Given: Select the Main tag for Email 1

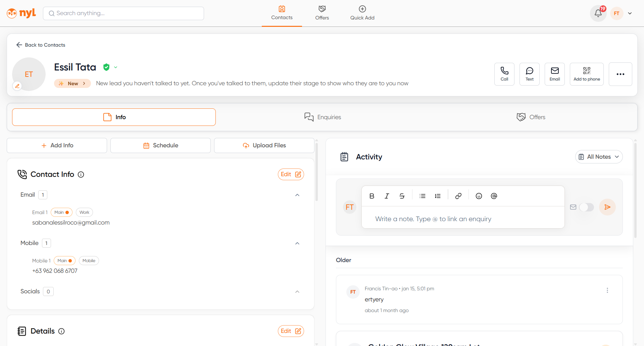Looking at the screenshot, I should (61, 212).
